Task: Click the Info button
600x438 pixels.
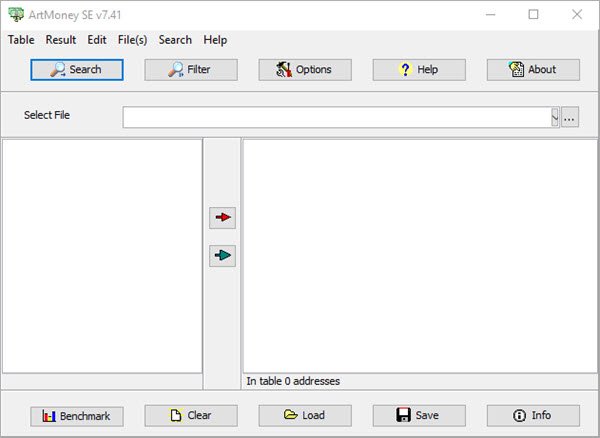Action: [533, 415]
